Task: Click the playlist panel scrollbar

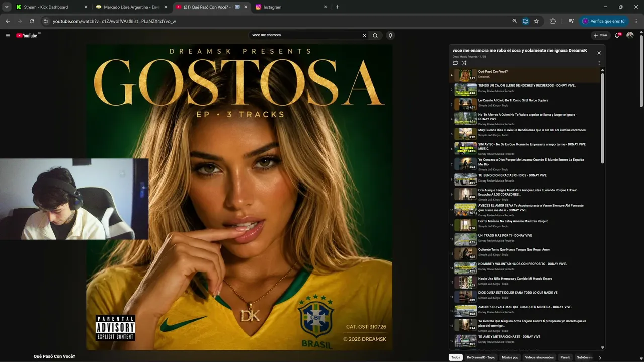Action: (x=603, y=118)
